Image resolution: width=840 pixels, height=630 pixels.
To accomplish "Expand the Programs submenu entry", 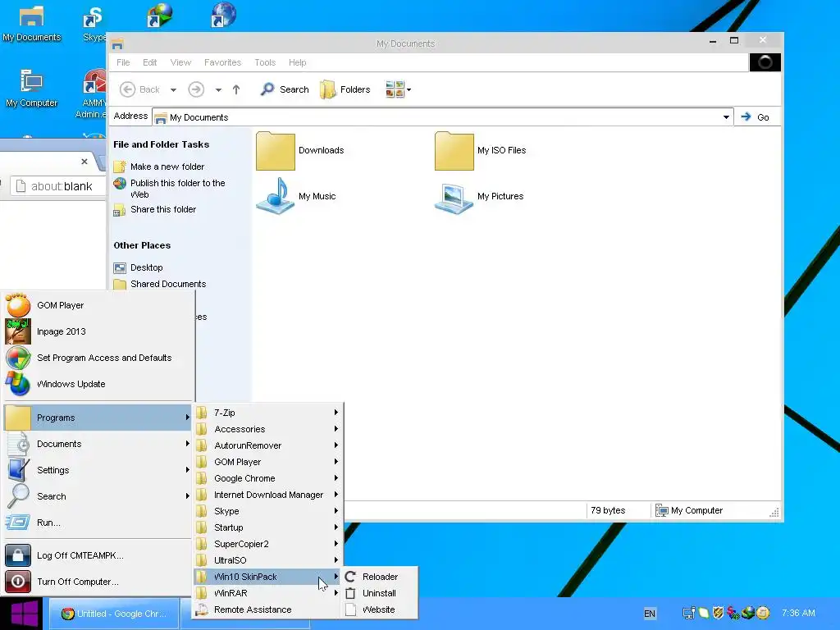I will point(98,418).
